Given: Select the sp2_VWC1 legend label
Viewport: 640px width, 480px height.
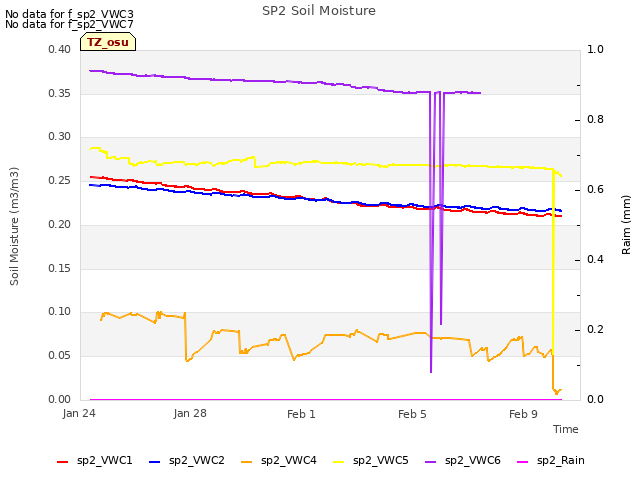Looking at the screenshot, I should (104, 460).
